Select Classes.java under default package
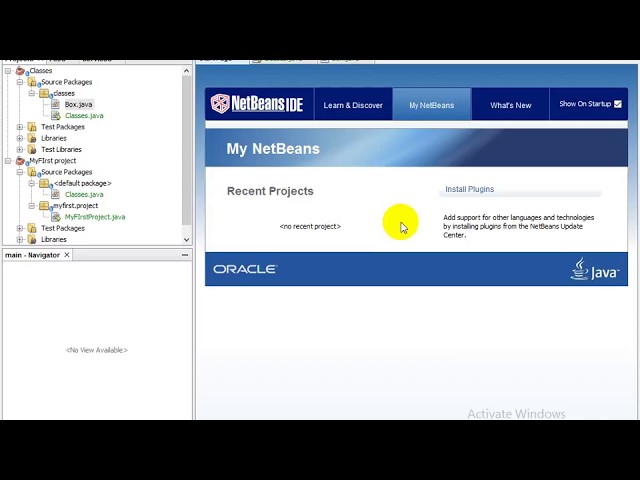Image resolution: width=640 pixels, height=480 pixels. pos(84,194)
